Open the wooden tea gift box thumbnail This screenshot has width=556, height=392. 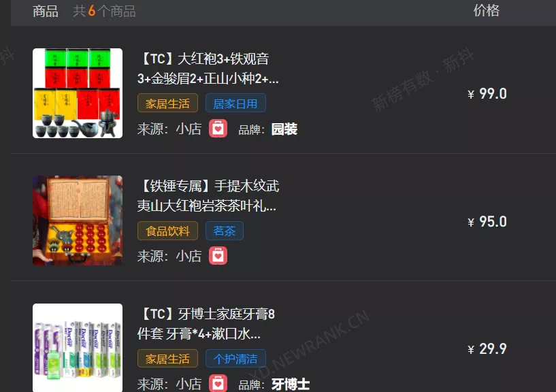click(78, 220)
